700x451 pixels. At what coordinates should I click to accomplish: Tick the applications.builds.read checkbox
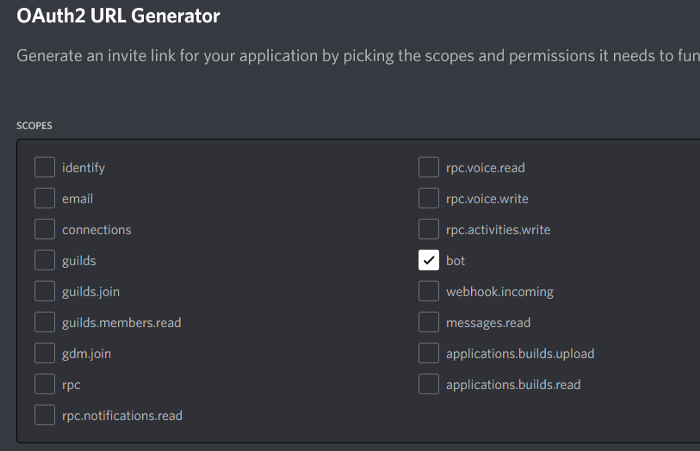[x=429, y=384]
